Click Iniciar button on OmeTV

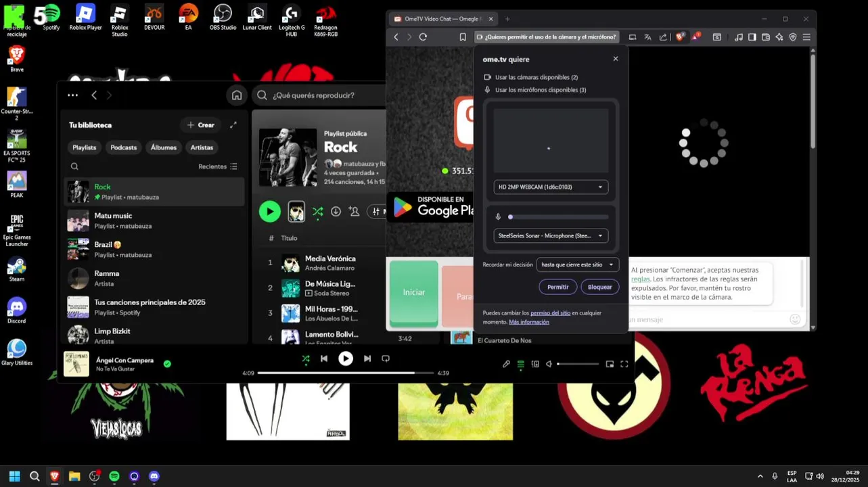coord(414,293)
